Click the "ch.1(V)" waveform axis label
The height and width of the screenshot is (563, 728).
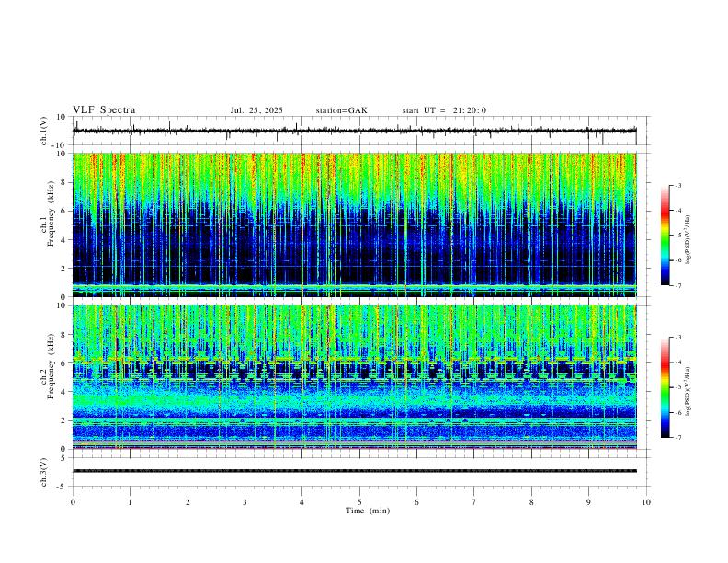click(44, 131)
